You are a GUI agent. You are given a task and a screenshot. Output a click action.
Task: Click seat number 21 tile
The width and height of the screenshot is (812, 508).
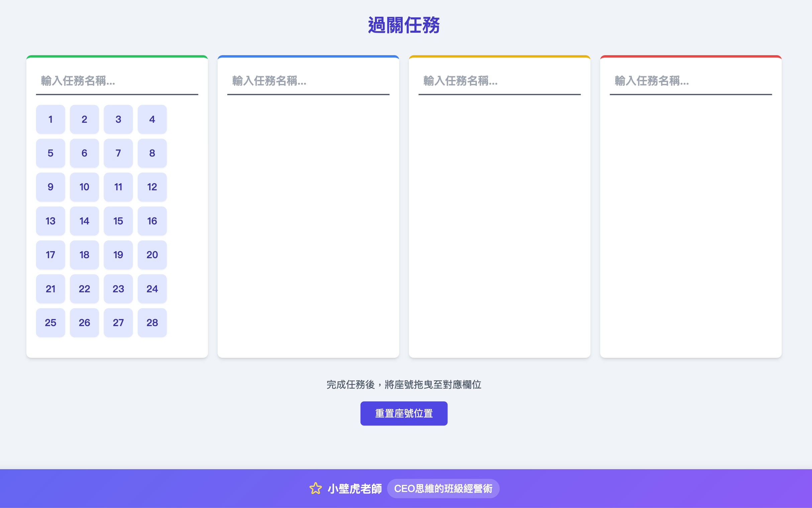point(50,289)
